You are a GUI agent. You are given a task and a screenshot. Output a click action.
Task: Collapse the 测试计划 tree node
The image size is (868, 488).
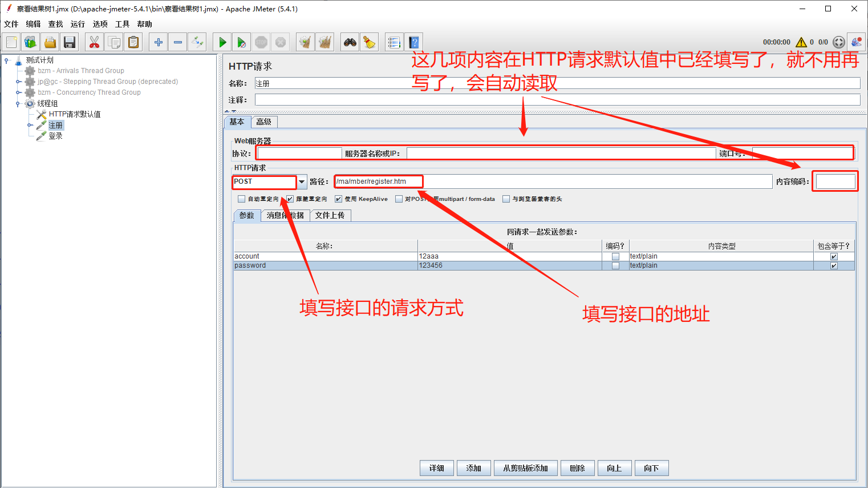[x=6, y=60]
